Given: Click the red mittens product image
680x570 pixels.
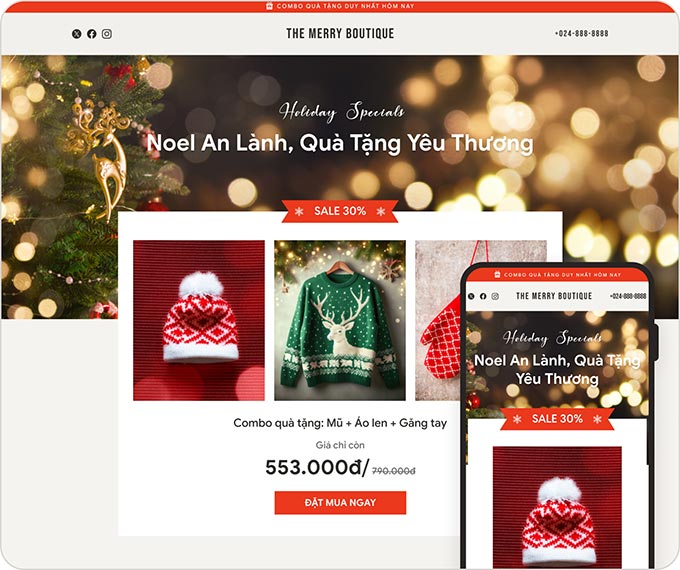Looking at the screenshot, I should coord(438,320).
